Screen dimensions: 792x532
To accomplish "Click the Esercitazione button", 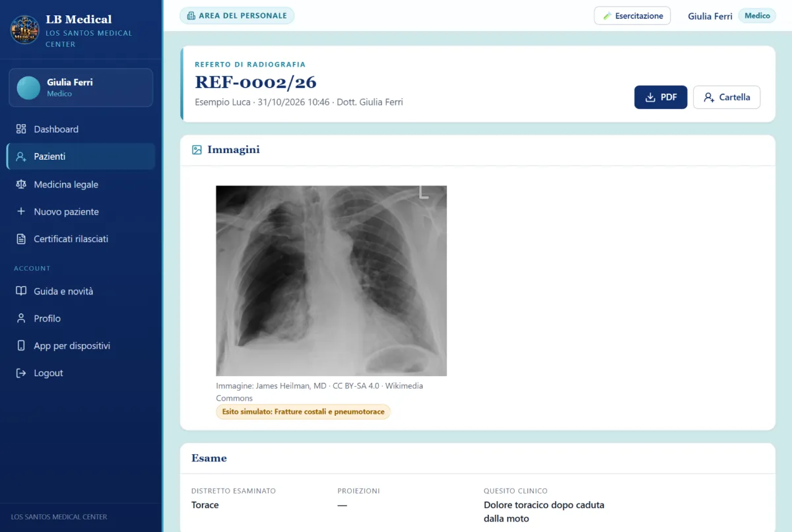I will click(x=632, y=16).
